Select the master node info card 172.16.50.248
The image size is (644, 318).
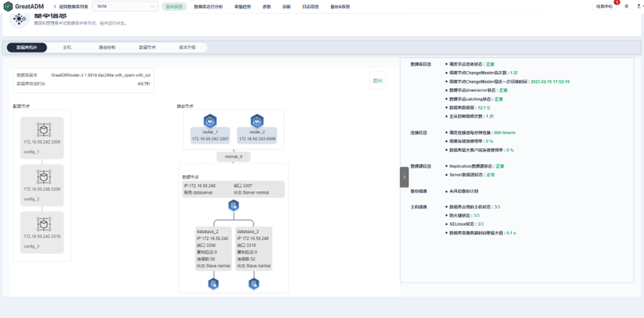coord(233,189)
